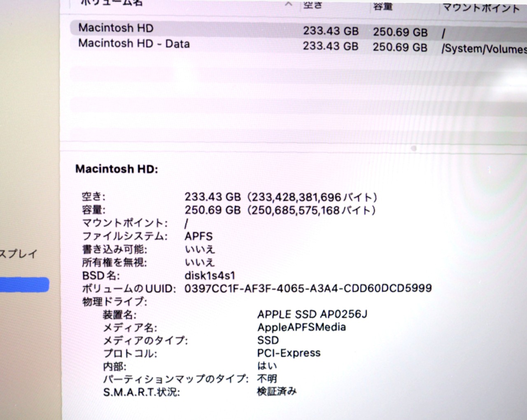Click the Macintosh HD: details heading
The width and height of the screenshot is (527, 420).
pyautogui.click(x=117, y=169)
